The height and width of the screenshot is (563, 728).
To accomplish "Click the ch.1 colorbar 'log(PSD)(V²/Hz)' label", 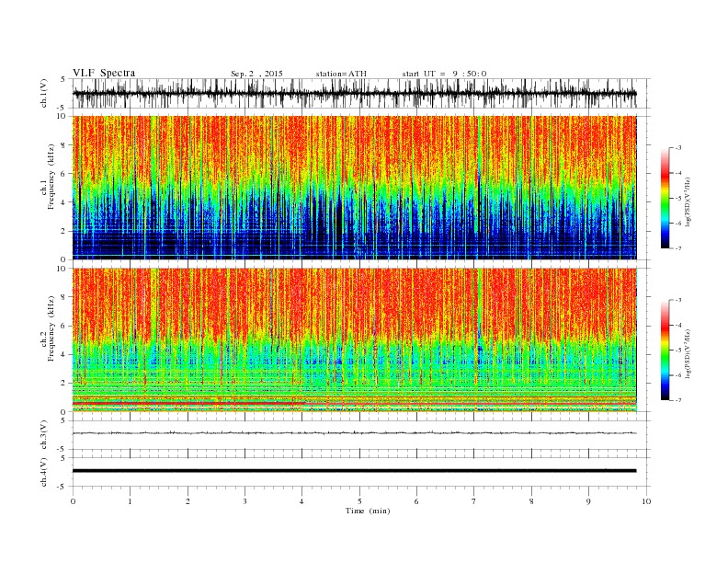I will tap(688, 201).
